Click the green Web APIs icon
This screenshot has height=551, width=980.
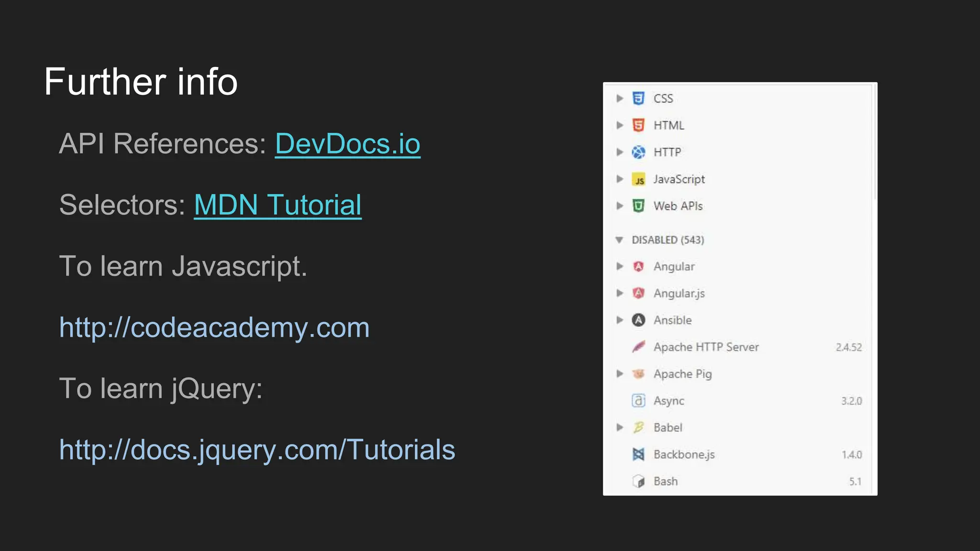click(638, 206)
